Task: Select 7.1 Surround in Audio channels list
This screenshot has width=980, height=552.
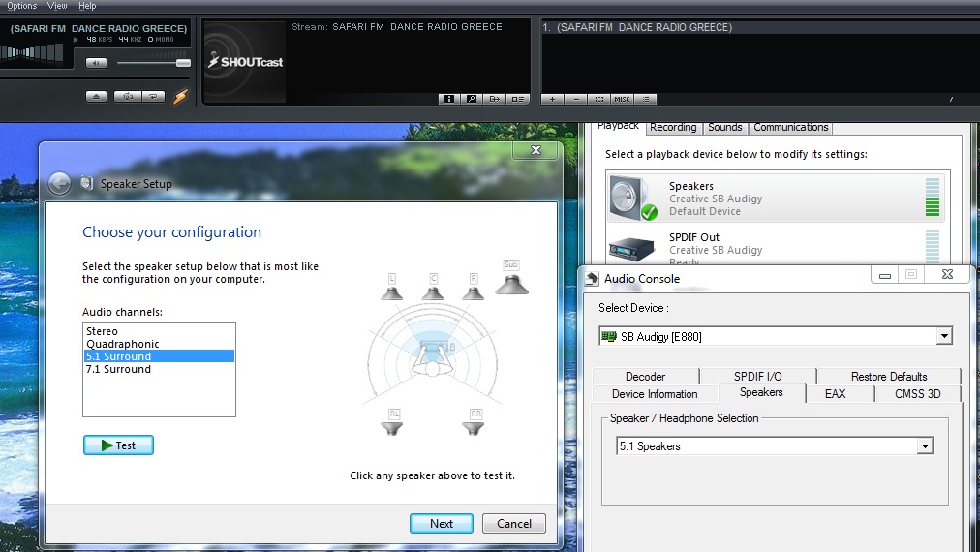Action: (x=159, y=369)
